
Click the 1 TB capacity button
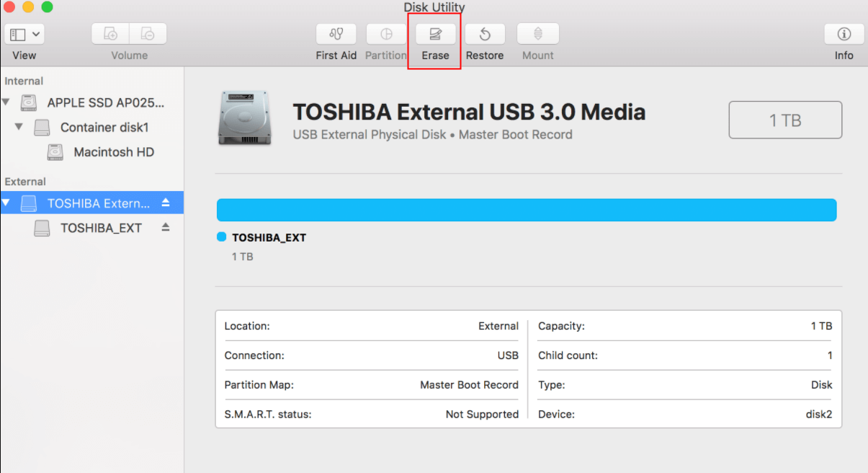pos(784,120)
